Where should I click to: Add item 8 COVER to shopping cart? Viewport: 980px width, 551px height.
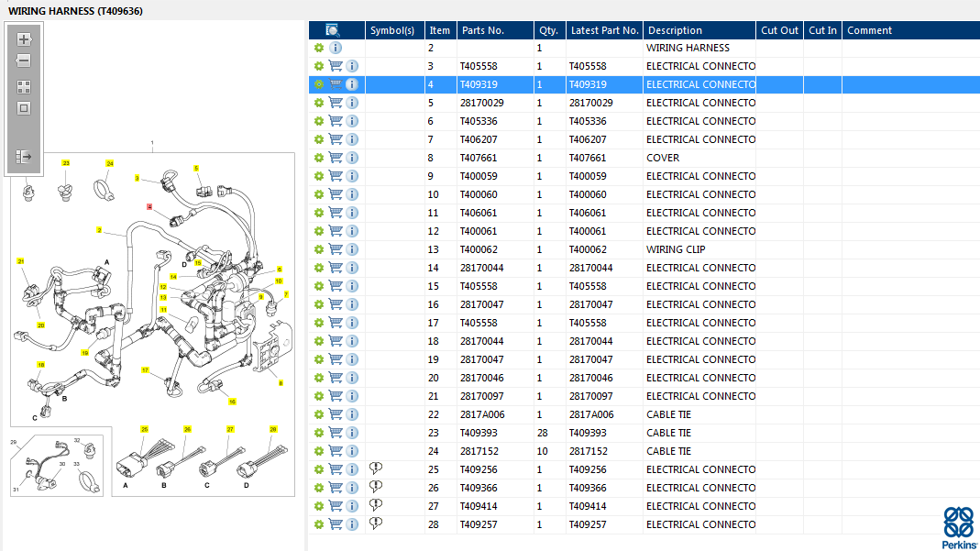point(336,158)
